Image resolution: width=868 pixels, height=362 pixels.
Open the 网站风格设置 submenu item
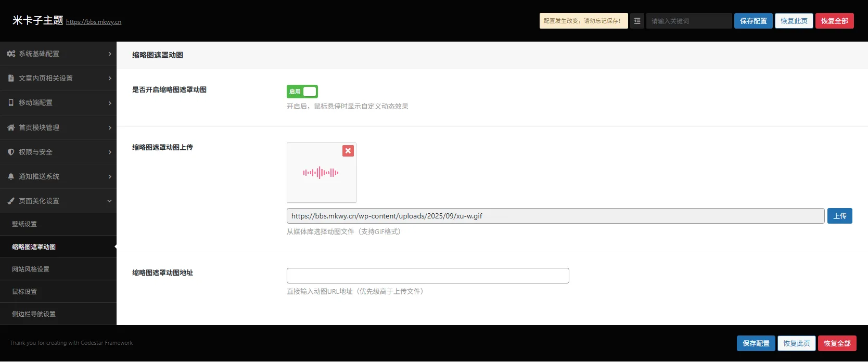(31, 269)
